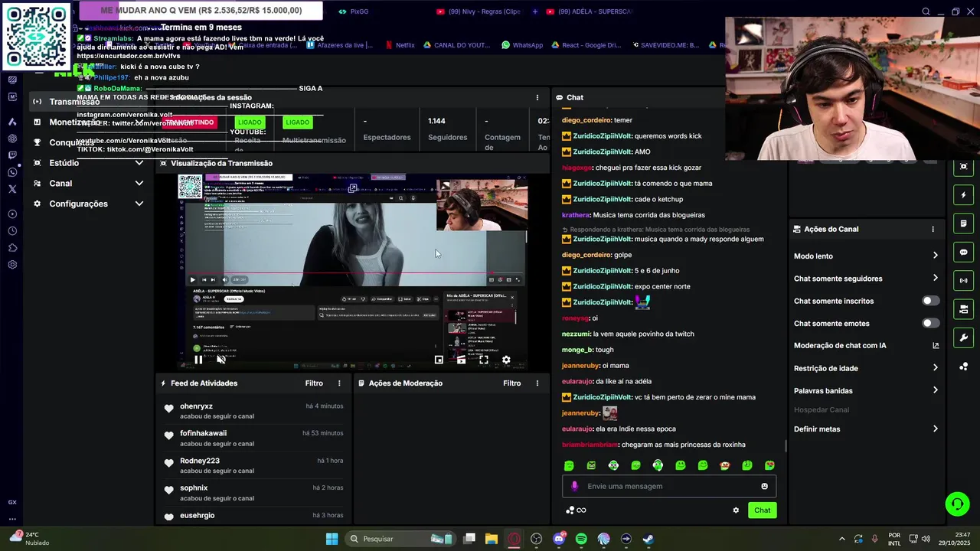Open Modo lento options arrow
The height and width of the screenshot is (551, 980).
pyautogui.click(x=935, y=256)
